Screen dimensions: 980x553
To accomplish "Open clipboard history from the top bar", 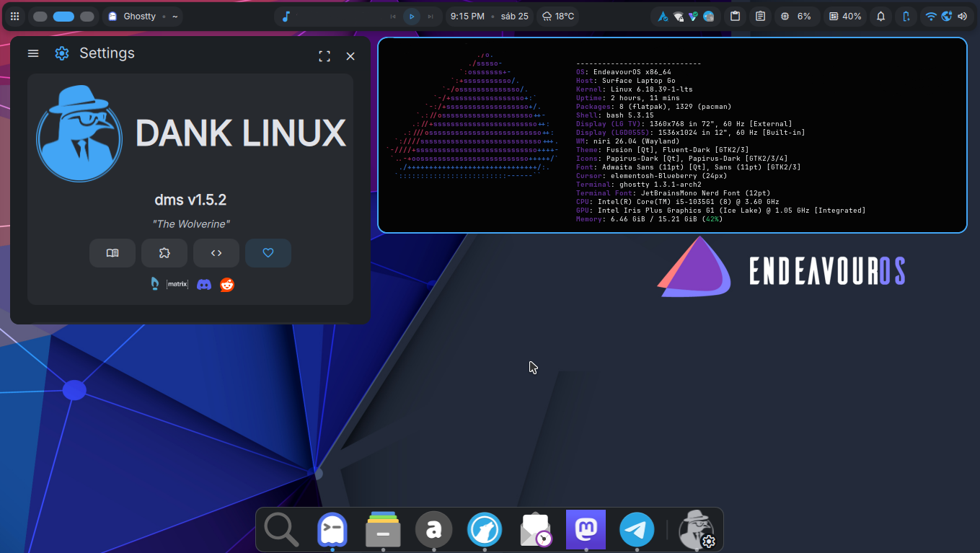I will [x=735, y=16].
